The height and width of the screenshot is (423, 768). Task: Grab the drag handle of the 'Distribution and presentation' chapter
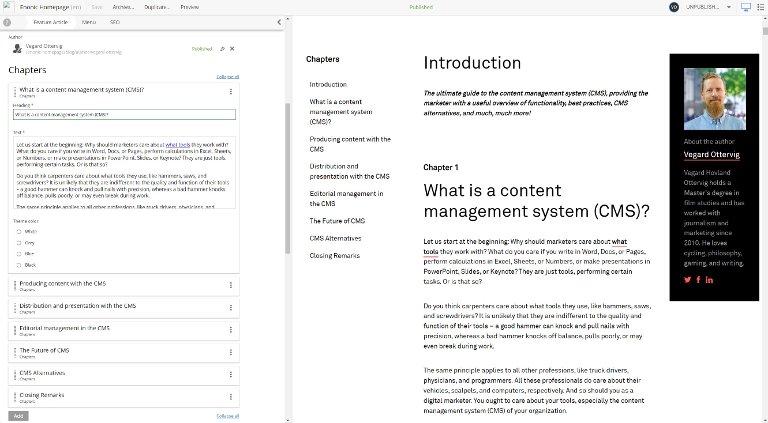[15, 308]
